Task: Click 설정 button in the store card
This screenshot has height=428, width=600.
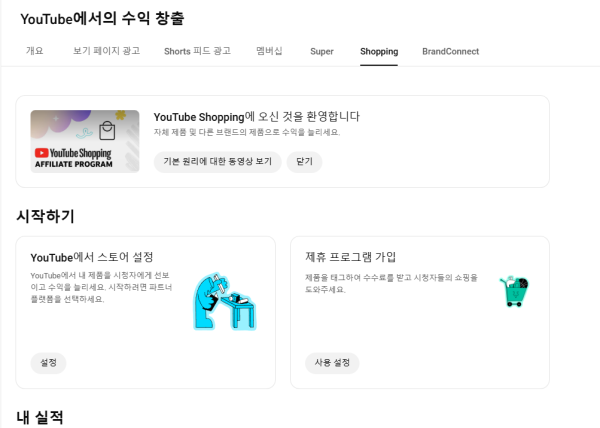Action: point(49,363)
